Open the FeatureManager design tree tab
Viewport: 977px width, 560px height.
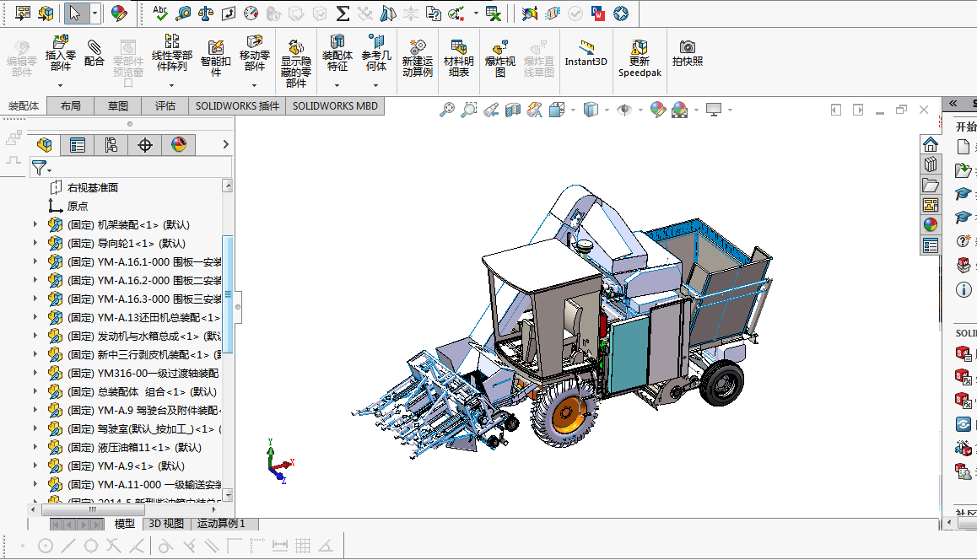click(x=44, y=145)
